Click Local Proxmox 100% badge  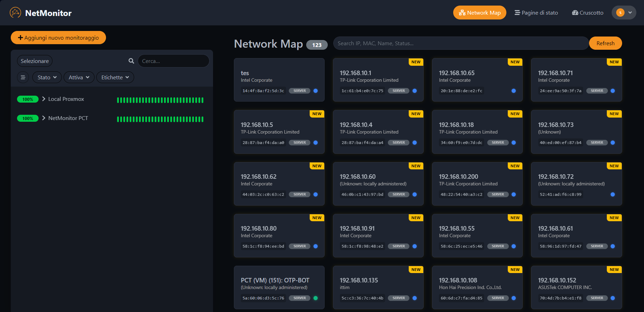tap(28, 99)
